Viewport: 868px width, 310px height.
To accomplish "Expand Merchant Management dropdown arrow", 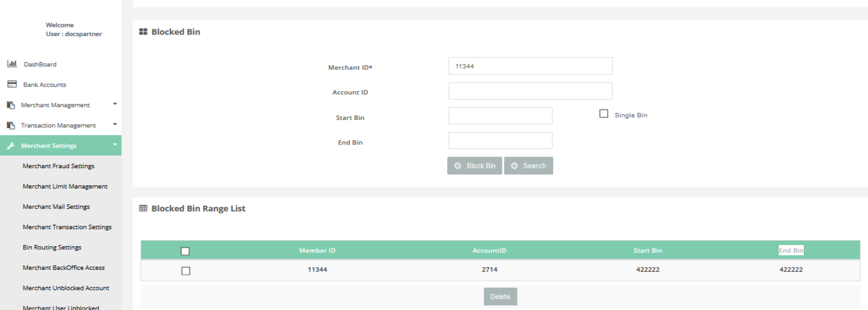I will (115, 104).
